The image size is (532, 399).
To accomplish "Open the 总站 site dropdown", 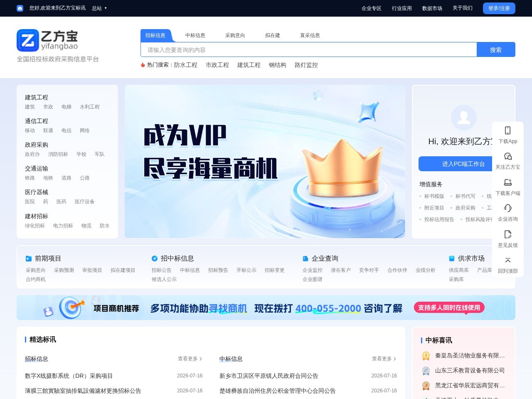I will [x=99, y=8].
